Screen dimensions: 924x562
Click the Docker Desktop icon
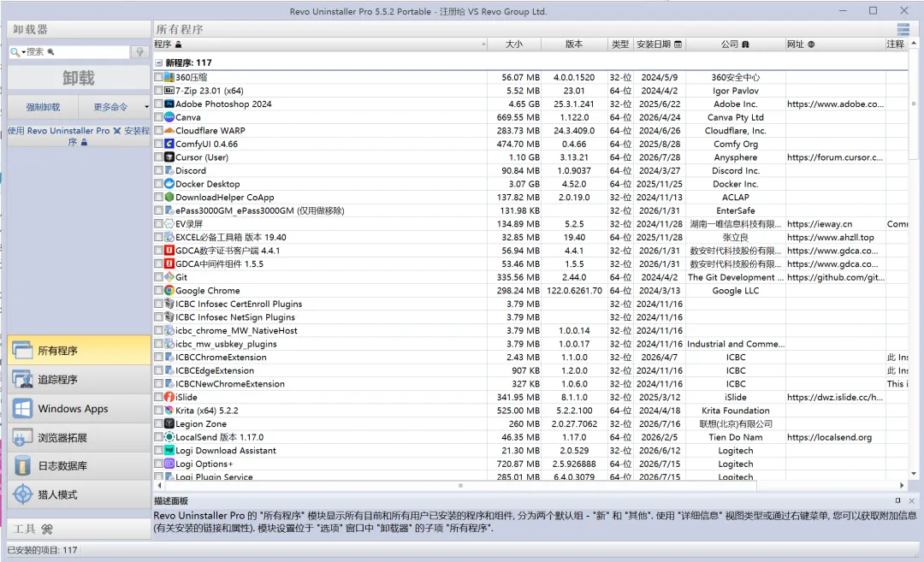tap(169, 184)
